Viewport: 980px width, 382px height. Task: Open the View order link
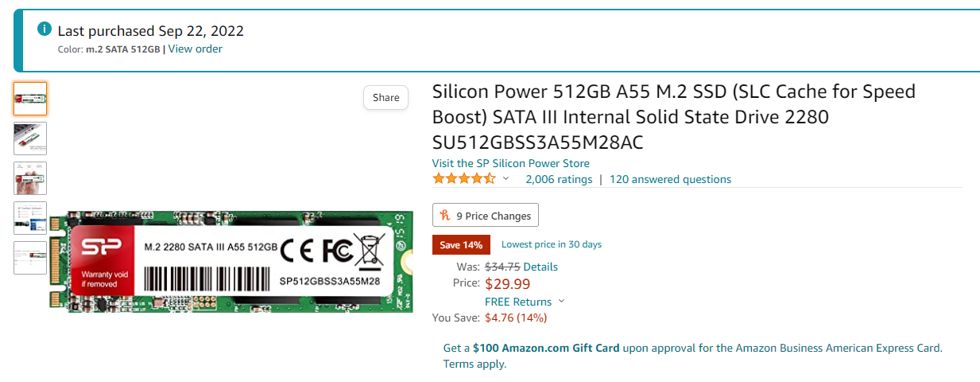[195, 49]
